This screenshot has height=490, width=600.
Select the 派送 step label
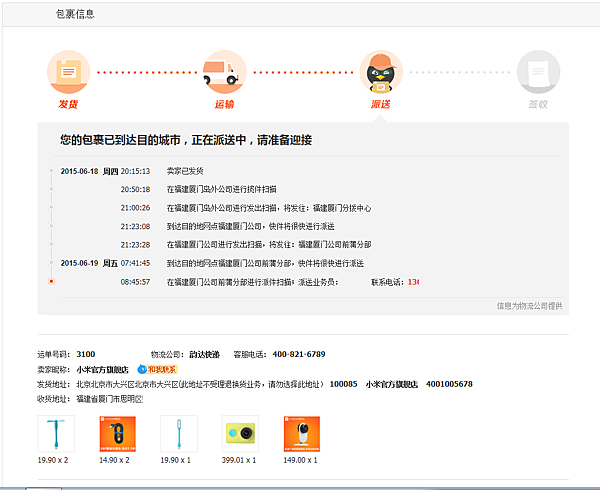(x=380, y=104)
